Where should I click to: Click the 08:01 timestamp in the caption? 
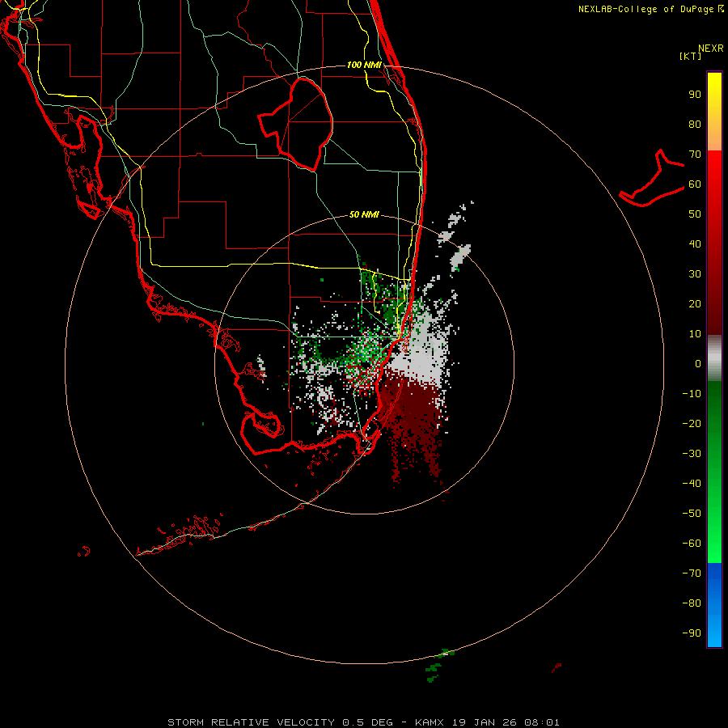tap(542, 722)
